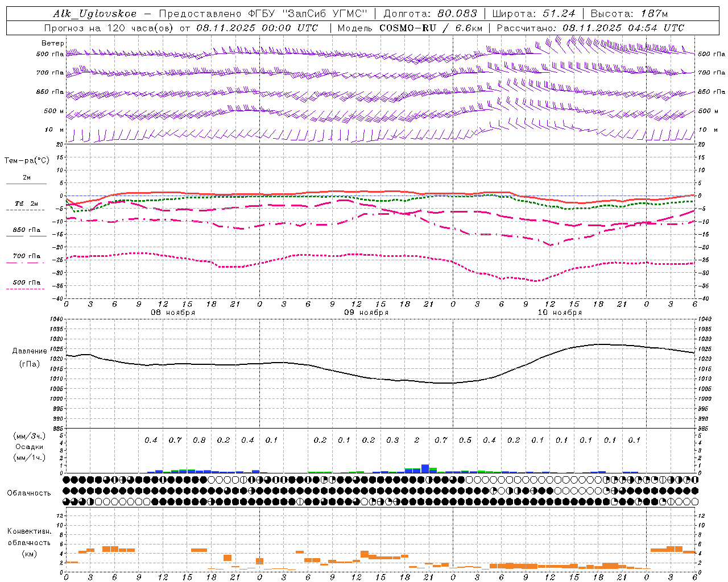Click the 10 ноября date label

point(560,313)
